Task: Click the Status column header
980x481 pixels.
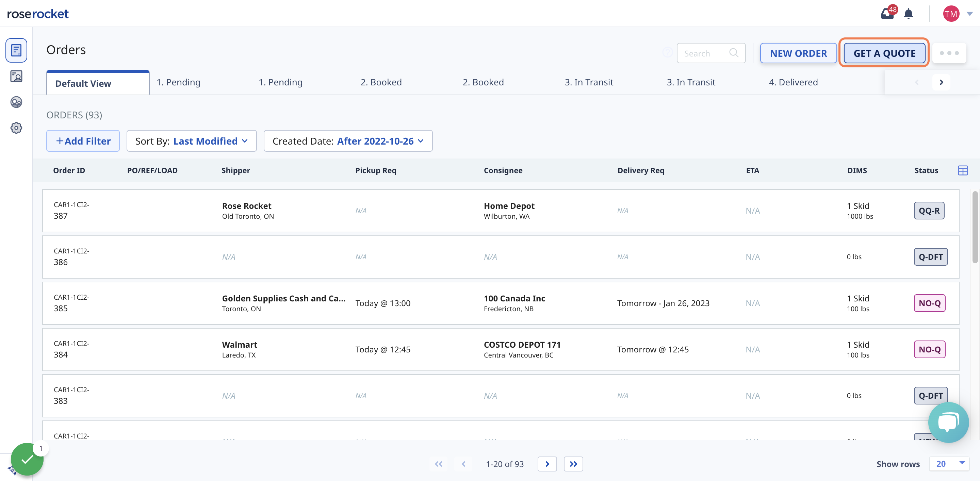Action: point(926,170)
